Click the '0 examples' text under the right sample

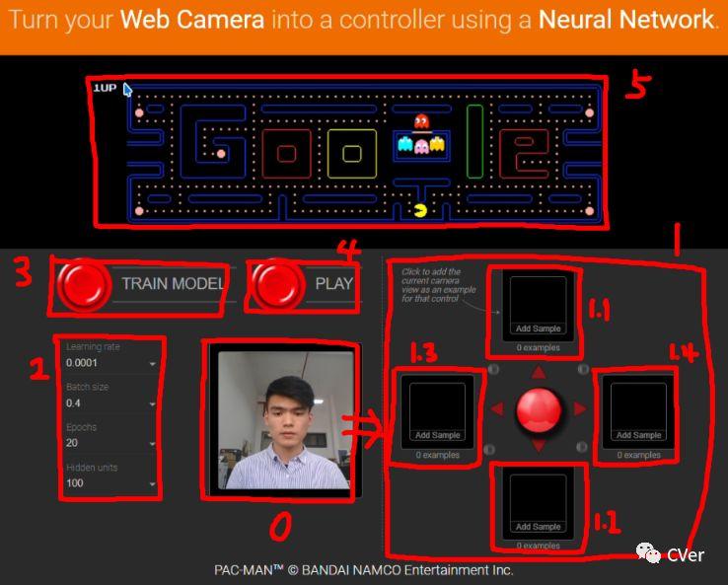tap(638, 455)
